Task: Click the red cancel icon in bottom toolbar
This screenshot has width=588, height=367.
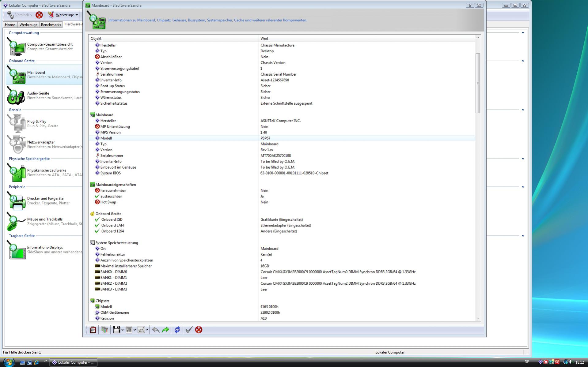Action: pos(199,330)
